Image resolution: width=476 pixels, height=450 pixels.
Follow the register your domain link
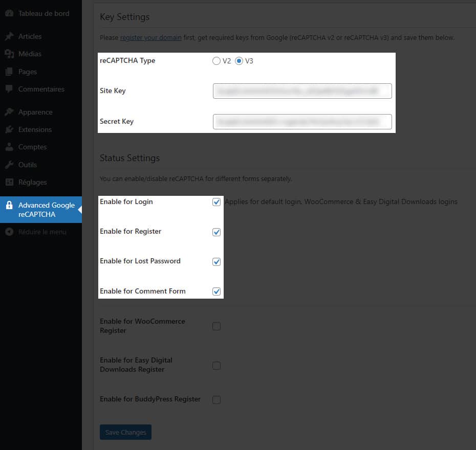coord(150,37)
